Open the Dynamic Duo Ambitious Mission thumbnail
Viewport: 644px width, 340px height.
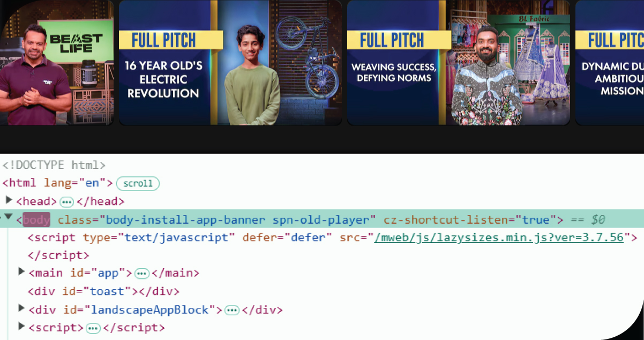(610, 62)
